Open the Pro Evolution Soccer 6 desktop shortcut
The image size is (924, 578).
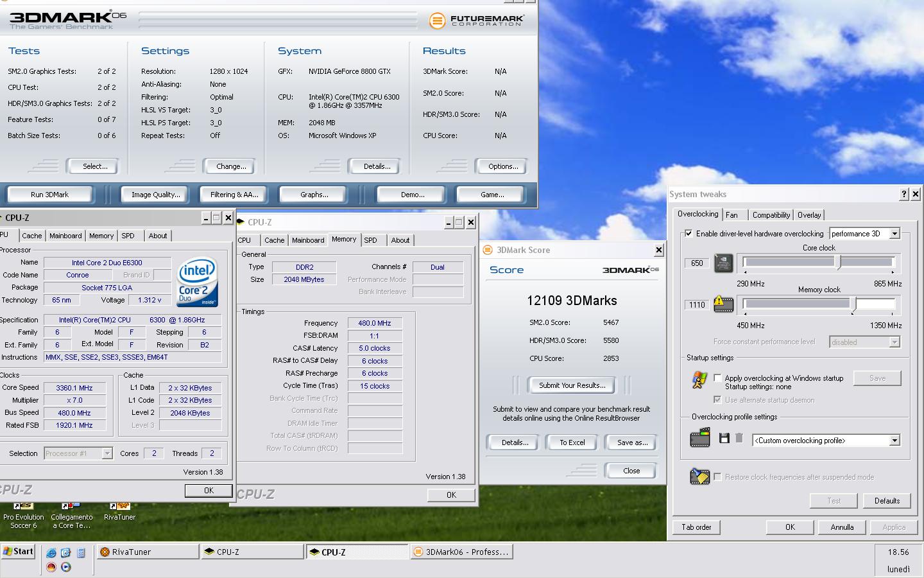pos(24,516)
